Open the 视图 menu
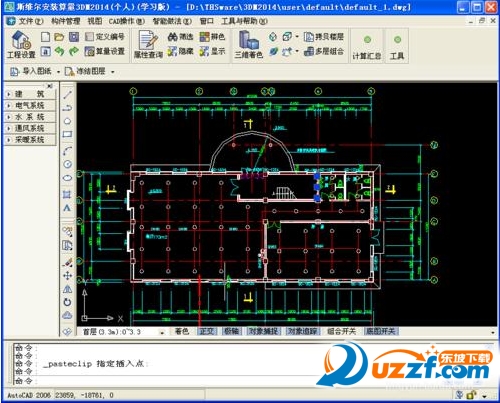 95,21
